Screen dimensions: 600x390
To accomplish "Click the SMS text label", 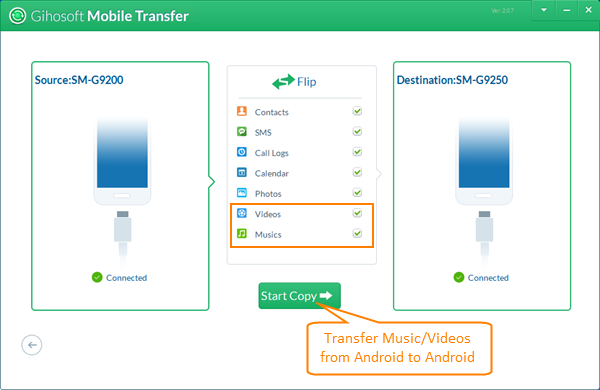I will [263, 132].
